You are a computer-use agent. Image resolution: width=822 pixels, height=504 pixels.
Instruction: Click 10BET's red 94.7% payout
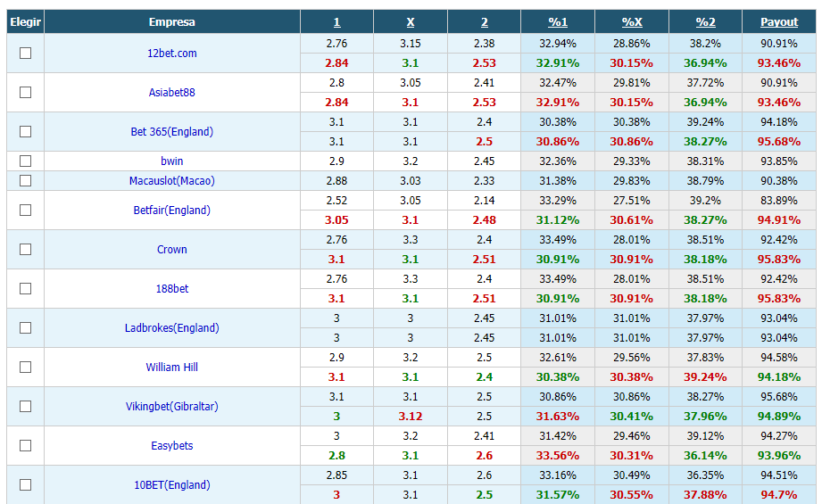(x=779, y=495)
